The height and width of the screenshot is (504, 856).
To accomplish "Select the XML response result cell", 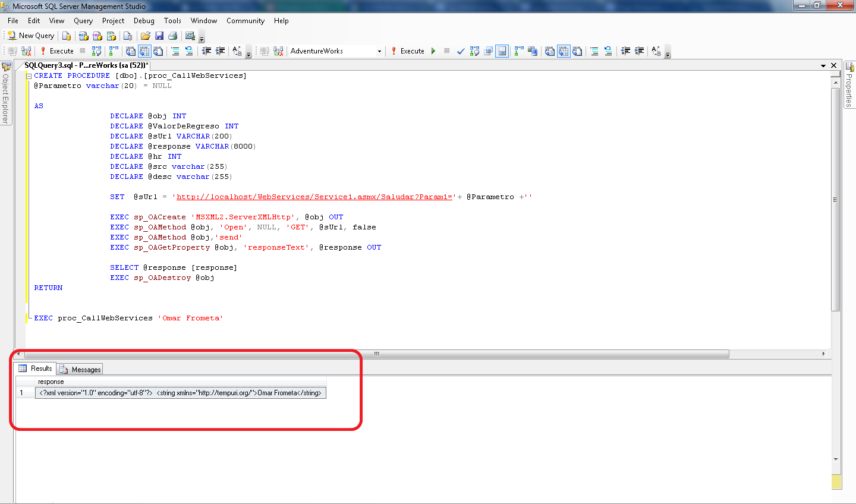I will point(181,393).
